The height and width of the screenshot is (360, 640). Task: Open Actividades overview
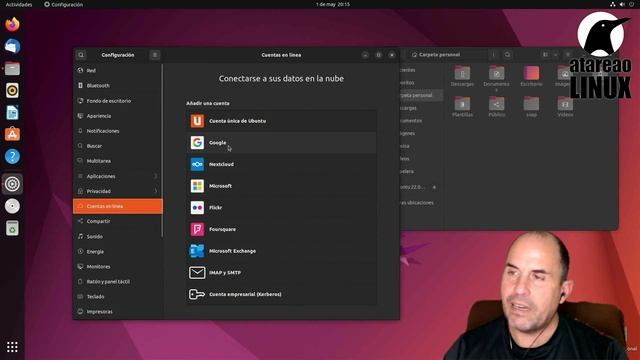pos(19,4)
